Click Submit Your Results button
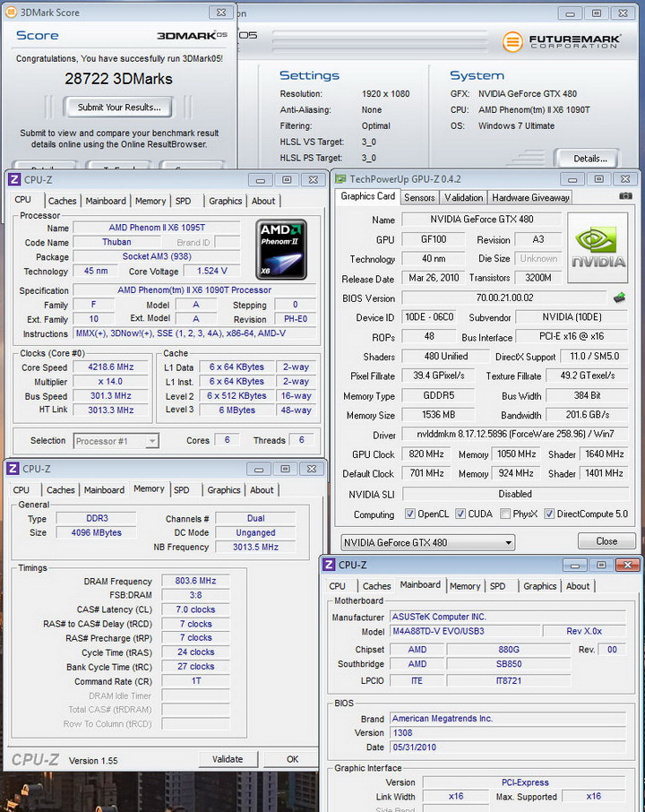 click(x=119, y=108)
